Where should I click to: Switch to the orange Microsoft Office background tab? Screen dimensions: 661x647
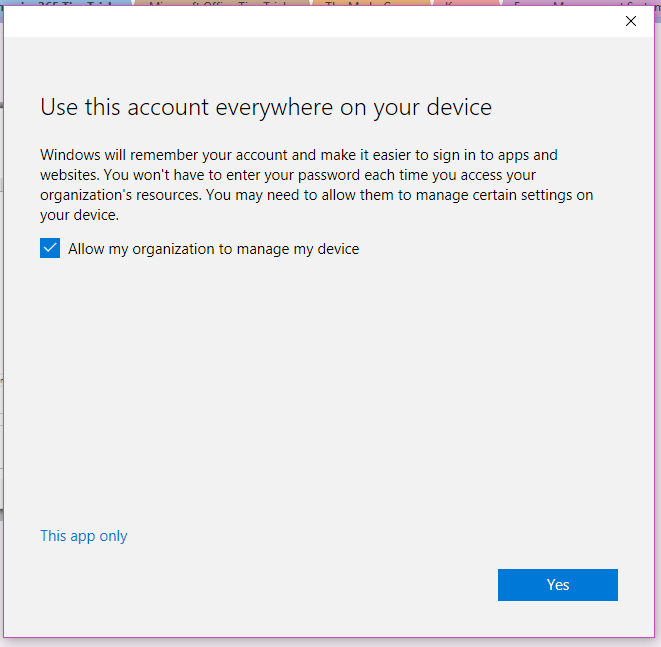click(225, 4)
